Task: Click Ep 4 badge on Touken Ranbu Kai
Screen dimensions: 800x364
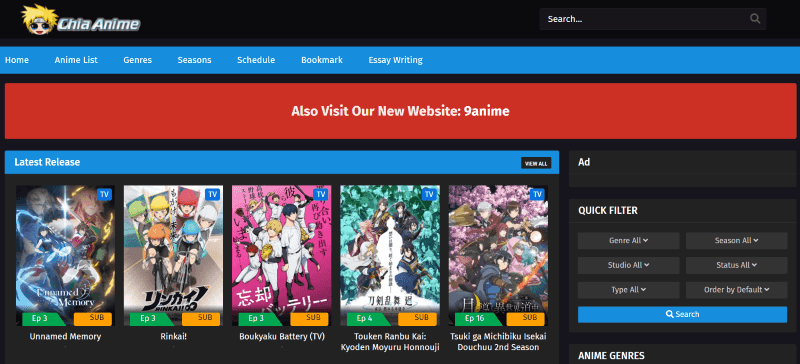Action: click(x=368, y=319)
